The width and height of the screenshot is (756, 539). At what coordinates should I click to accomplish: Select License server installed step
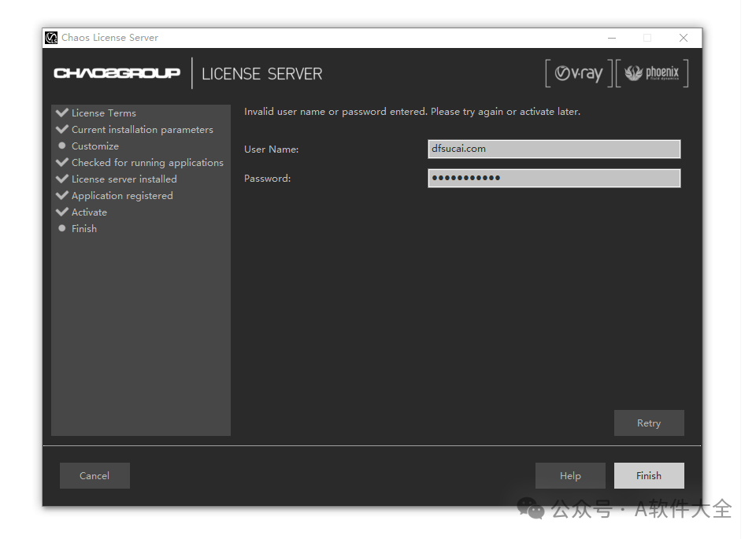point(124,179)
